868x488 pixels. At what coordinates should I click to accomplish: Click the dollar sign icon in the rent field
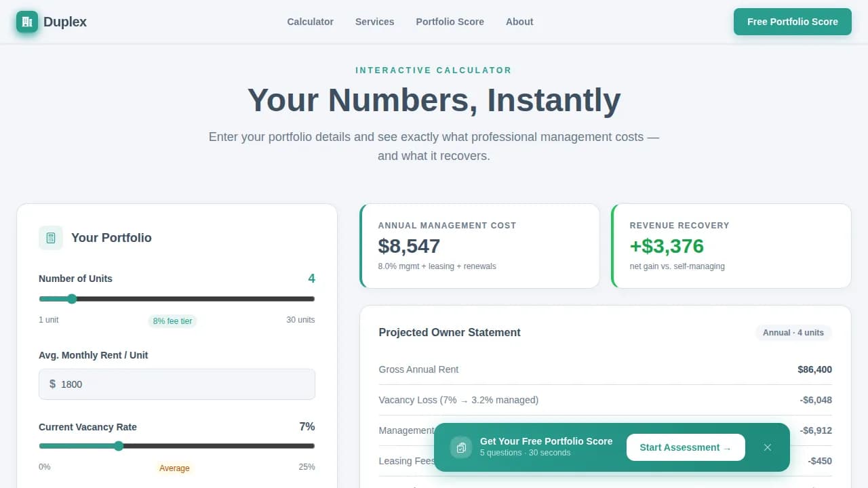pos(52,384)
